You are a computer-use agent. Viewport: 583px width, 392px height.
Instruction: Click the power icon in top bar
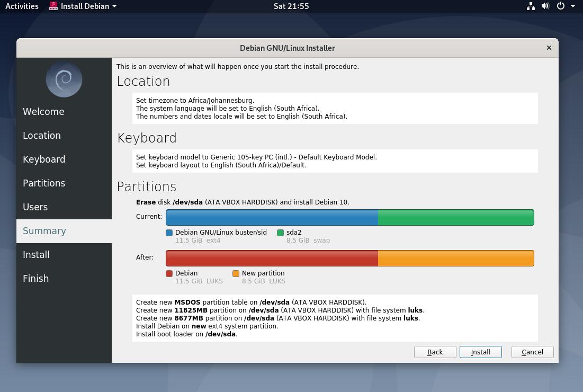pos(561,6)
